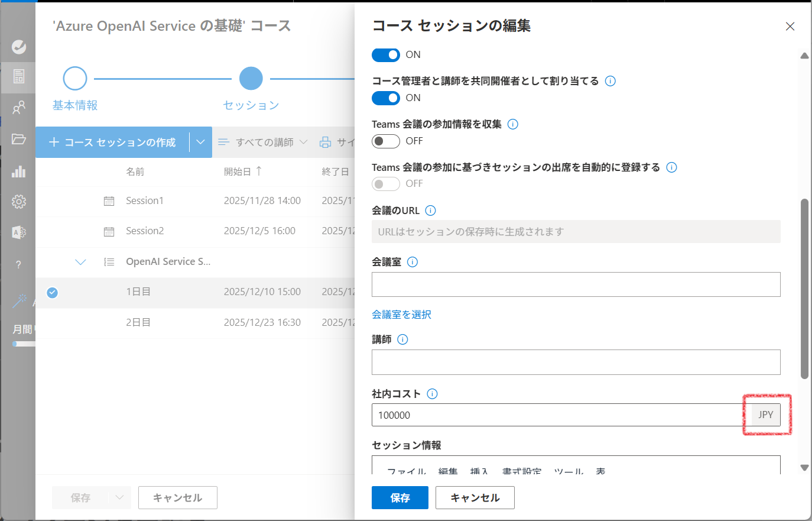Click the read-only 会議のURL field
This screenshot has width=812, height=521.
point(576,232)
